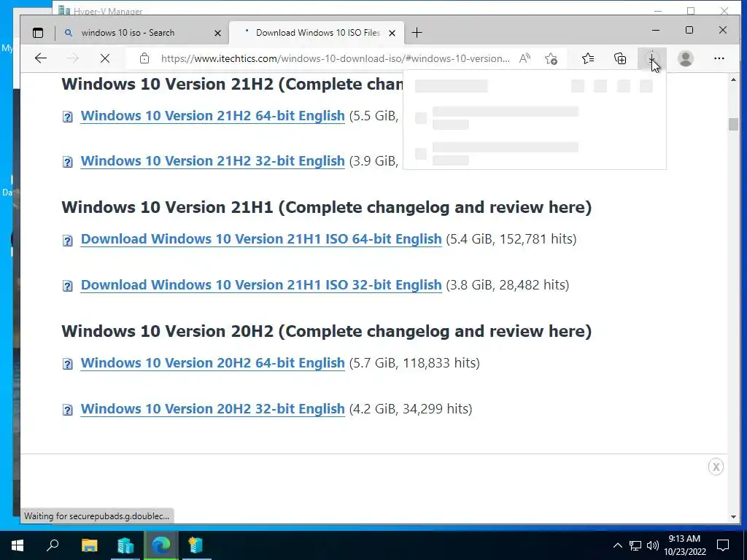Click the vertical scrollbar thumb

tap(733, 124)
